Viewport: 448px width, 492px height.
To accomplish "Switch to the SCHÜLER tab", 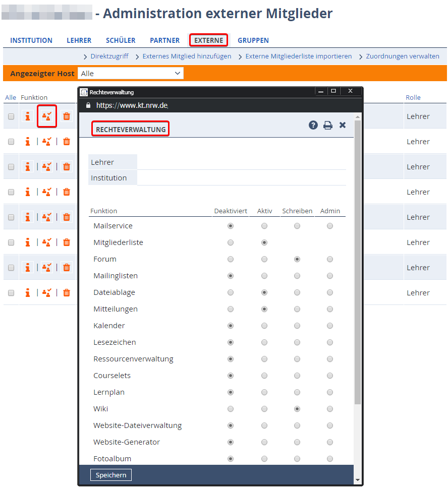I will coord(121,40).
